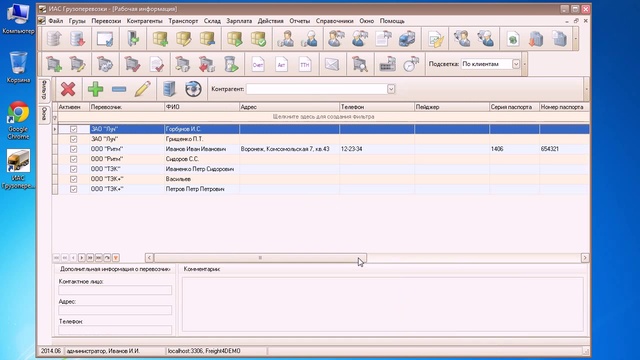Open the Подсветка 'По клиентам' dropdown
Screen dimensions: 640x360
pos(516,64)
